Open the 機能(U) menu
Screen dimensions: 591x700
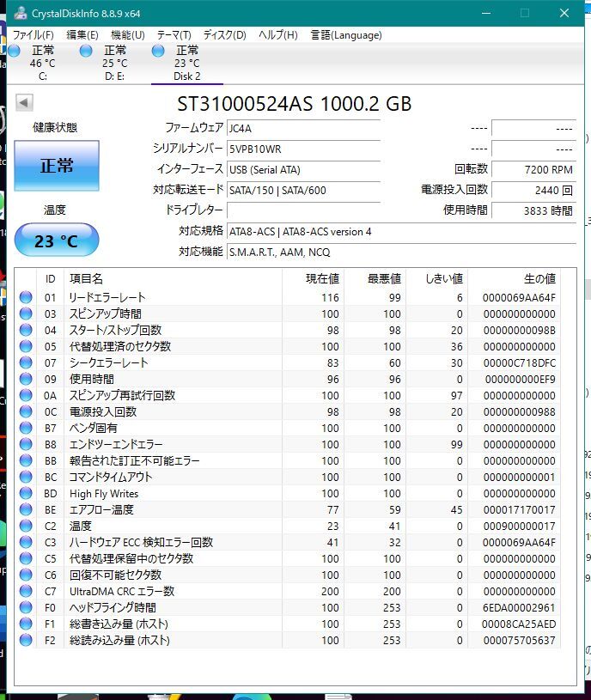point(128,35)
